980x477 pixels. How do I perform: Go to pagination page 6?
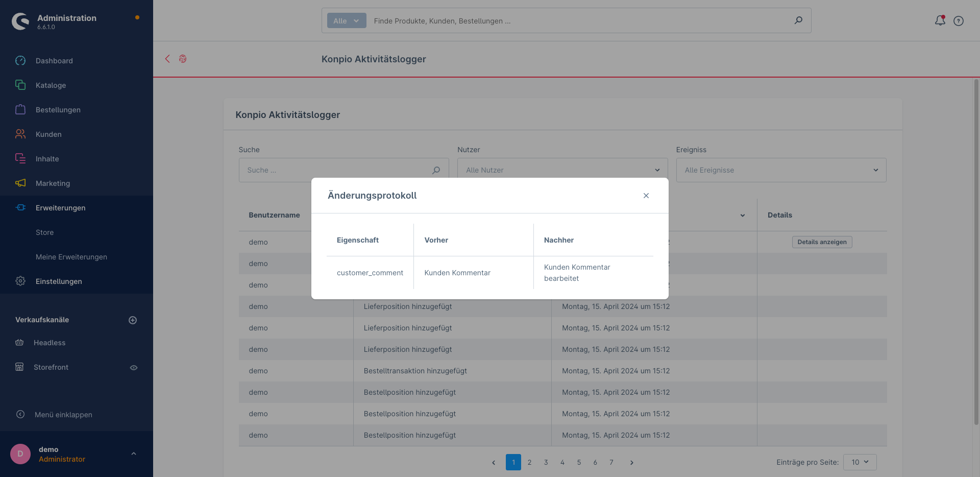[x=595, y=462]
